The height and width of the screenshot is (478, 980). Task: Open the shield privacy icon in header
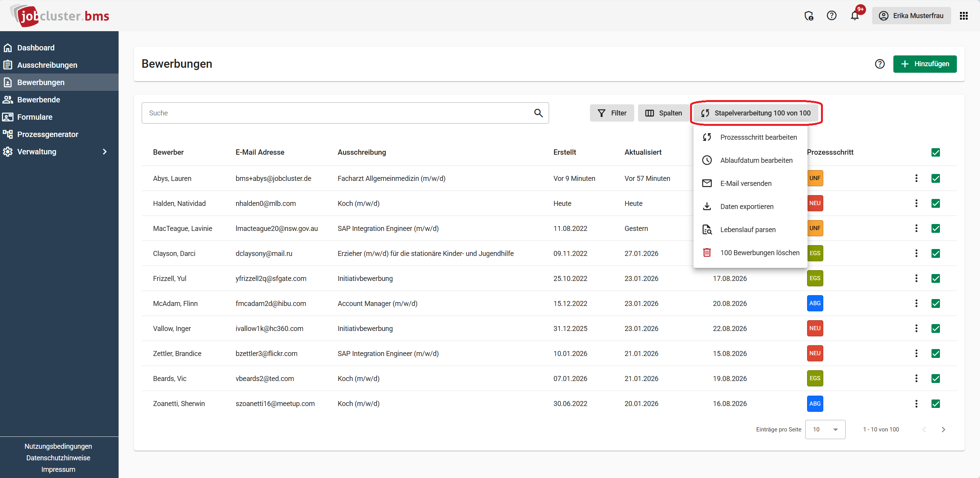pos(809,16)
